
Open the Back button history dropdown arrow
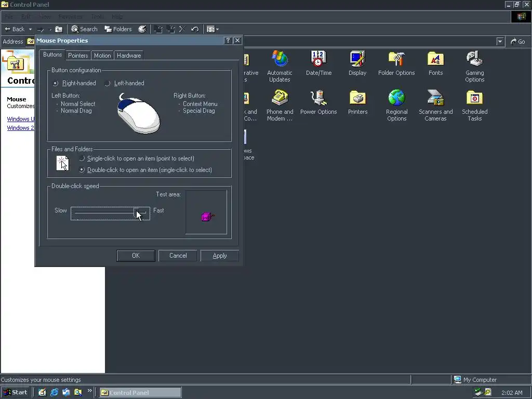pyautogui.click(x=30, y=30)
